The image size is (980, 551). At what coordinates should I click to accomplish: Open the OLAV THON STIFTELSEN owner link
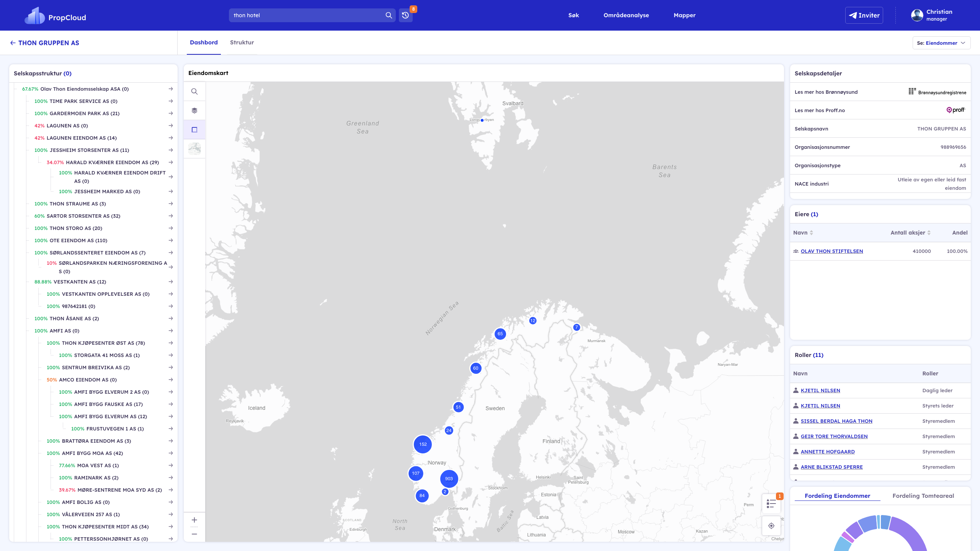(832, 251)
